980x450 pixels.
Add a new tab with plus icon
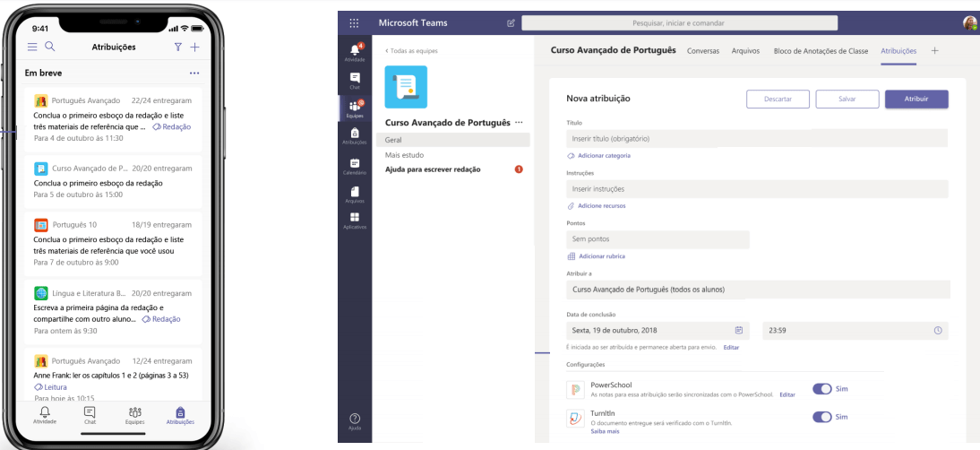pyautogui.click(x=935, y=50)
